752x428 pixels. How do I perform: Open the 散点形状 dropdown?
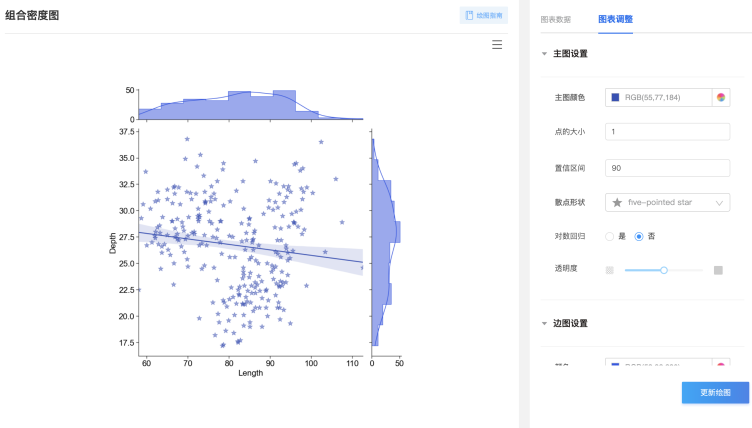(667, 202)
